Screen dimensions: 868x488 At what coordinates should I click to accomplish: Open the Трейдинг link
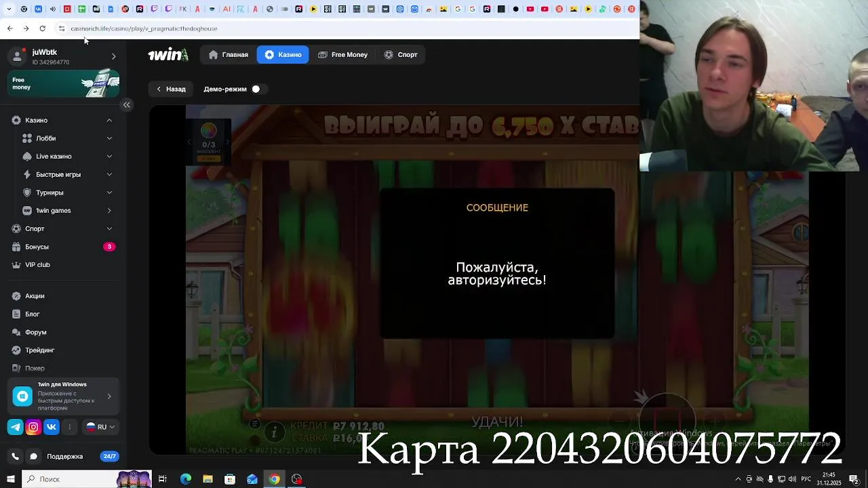coord(40,350)
